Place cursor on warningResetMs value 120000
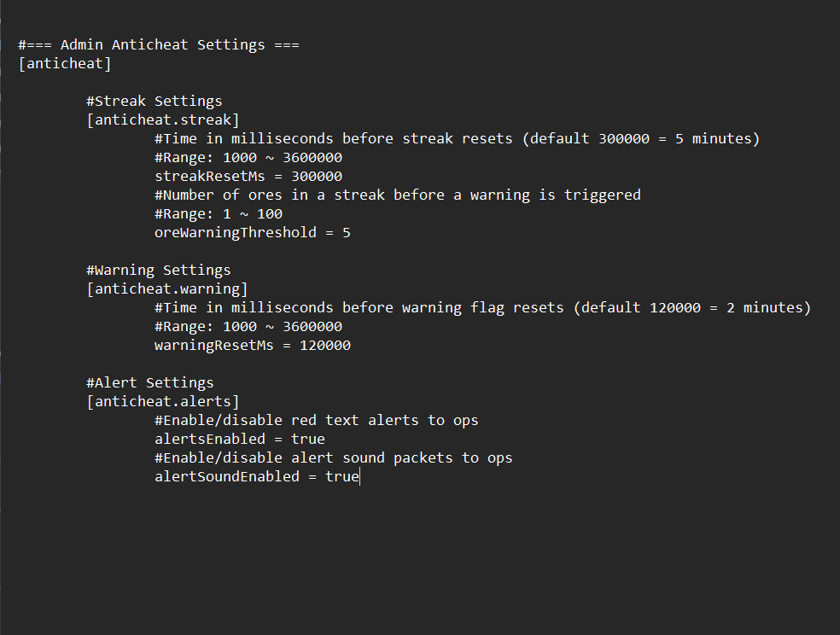 [325, 345]
